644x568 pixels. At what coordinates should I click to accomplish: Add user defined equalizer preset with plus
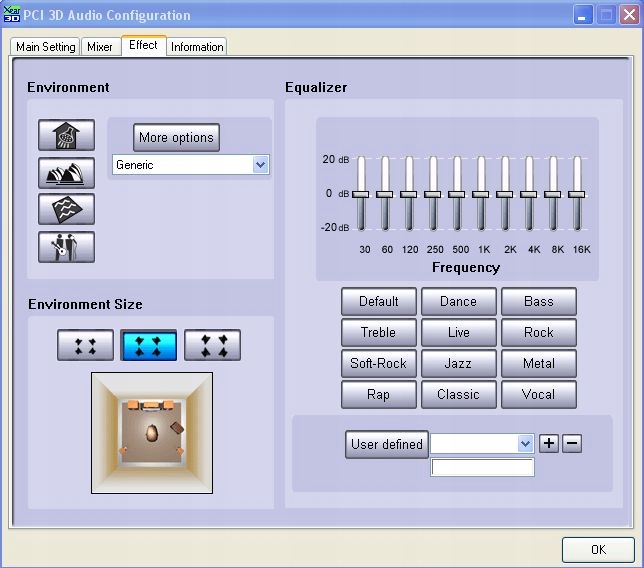tap(549, 443)
